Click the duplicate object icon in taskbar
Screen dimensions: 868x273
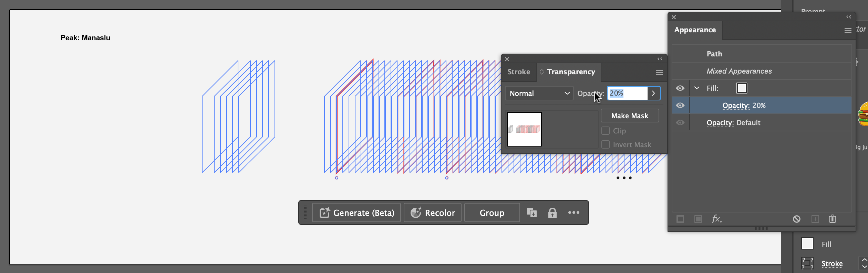pos(531,213)
